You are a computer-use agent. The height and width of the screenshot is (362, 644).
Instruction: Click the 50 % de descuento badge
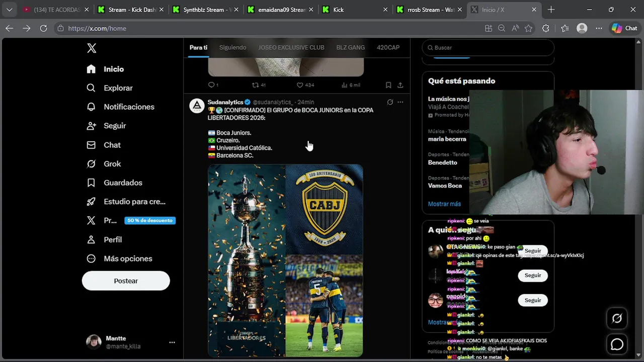point(150,220)
